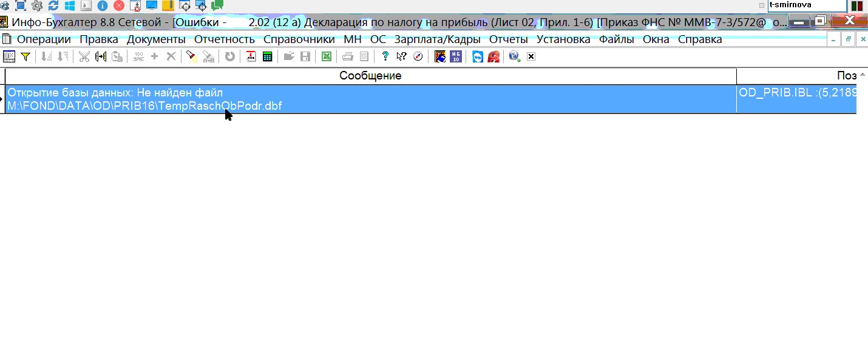Open the flashlight search tool
868x342 pixels.
192,57
